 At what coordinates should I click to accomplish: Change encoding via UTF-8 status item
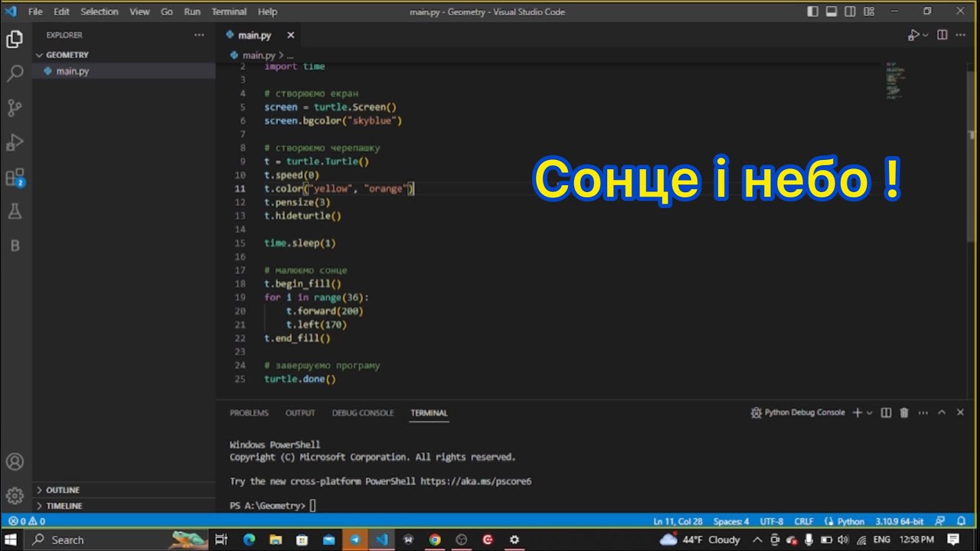coord(772,521)
